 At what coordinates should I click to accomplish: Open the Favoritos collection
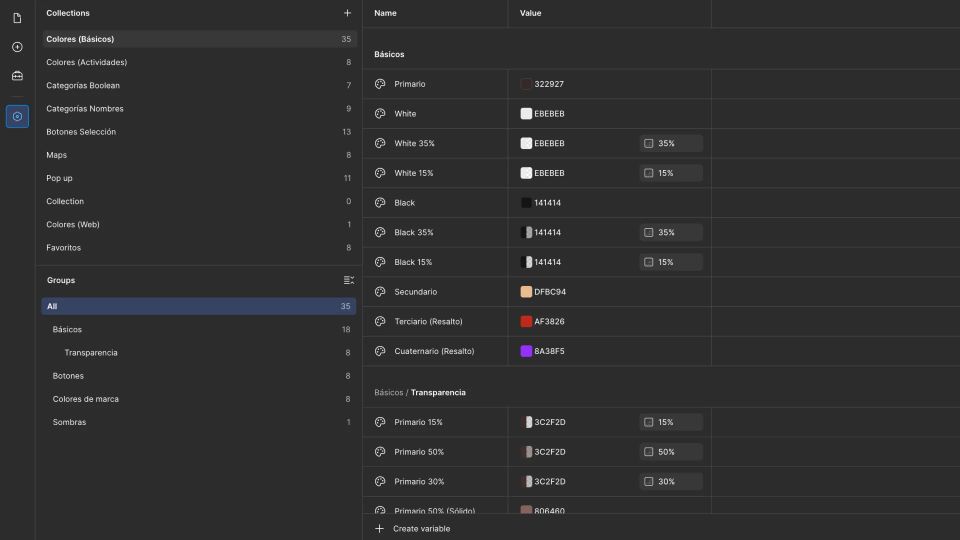point(199,248)
